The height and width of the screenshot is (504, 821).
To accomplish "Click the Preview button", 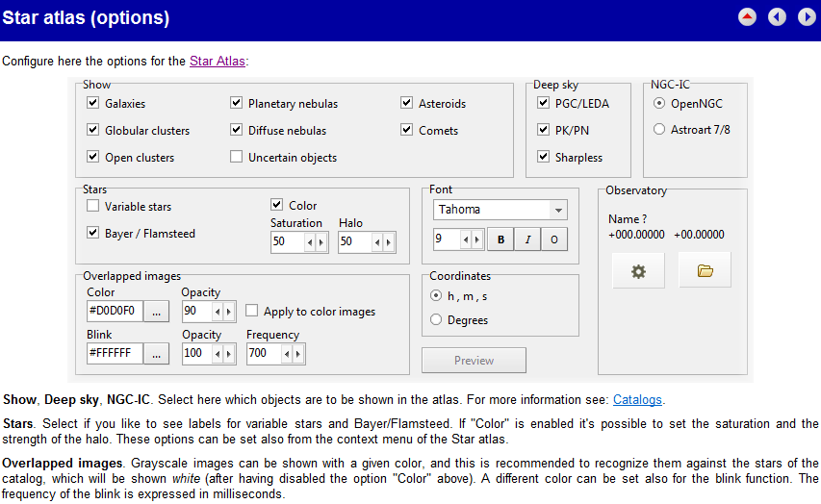I will [x=474, y=360].
